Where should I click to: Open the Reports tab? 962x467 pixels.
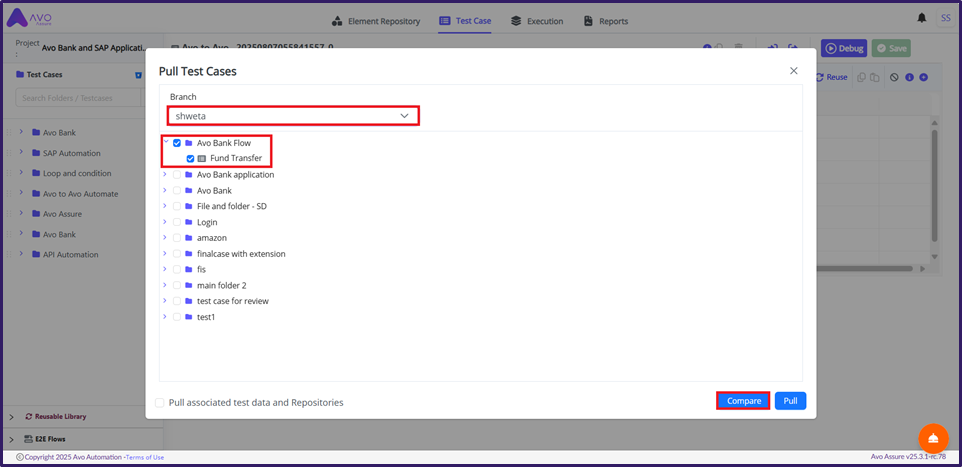pos(606,20)
